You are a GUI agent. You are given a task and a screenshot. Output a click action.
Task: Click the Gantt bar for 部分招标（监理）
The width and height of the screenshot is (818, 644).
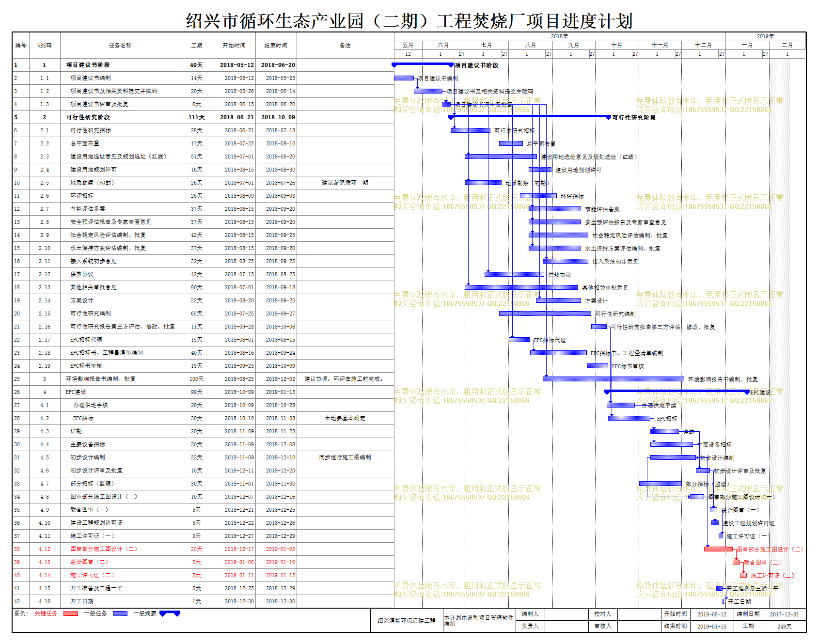(661, 484)
